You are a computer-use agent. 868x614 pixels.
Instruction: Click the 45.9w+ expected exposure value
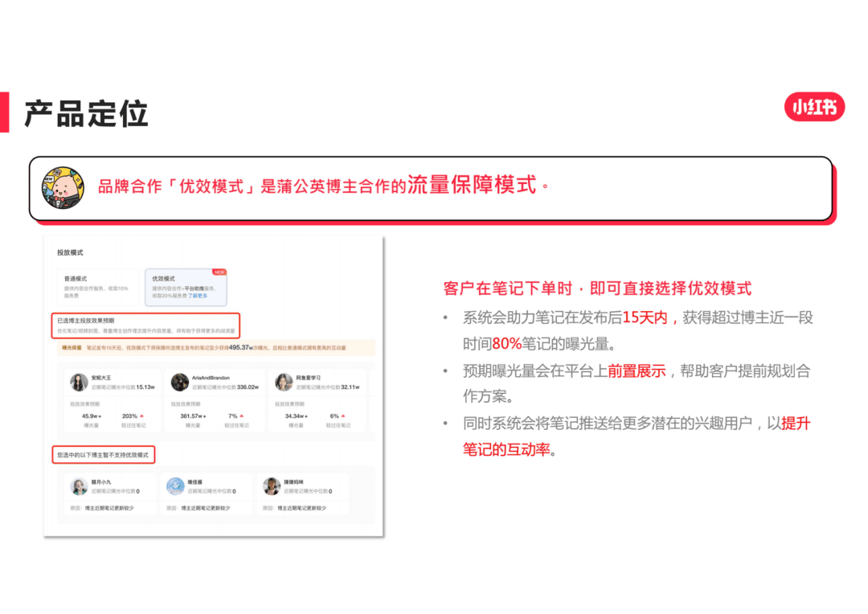(x=92, y=415)
